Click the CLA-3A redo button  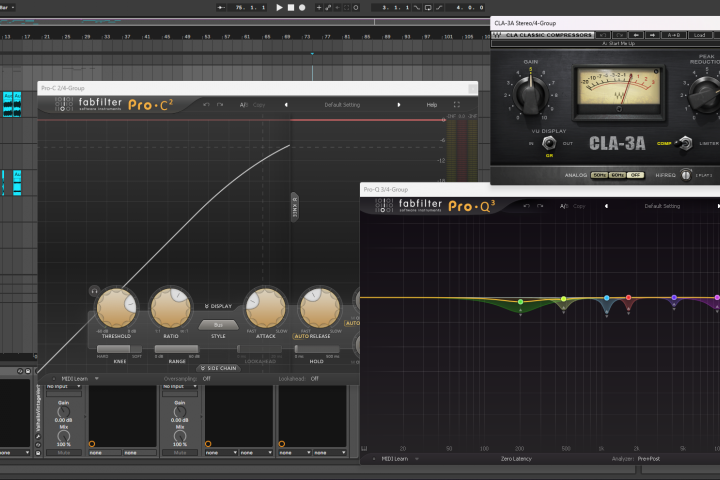pyautogui.click(x=619, y=35)
